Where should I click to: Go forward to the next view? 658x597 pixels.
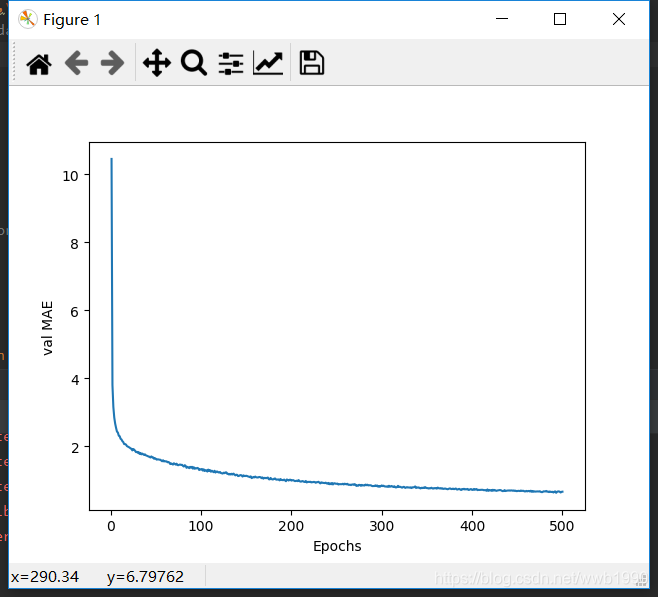point(112,63)
